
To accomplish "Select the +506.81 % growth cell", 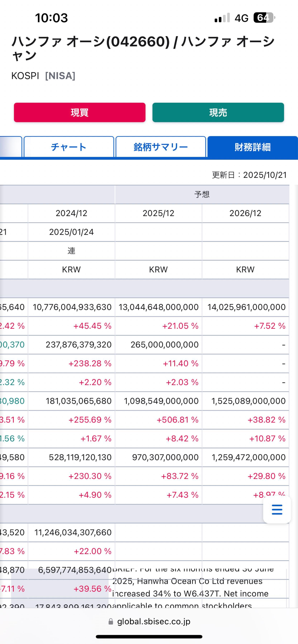I will pyautogui.click(x=177, y=420).
